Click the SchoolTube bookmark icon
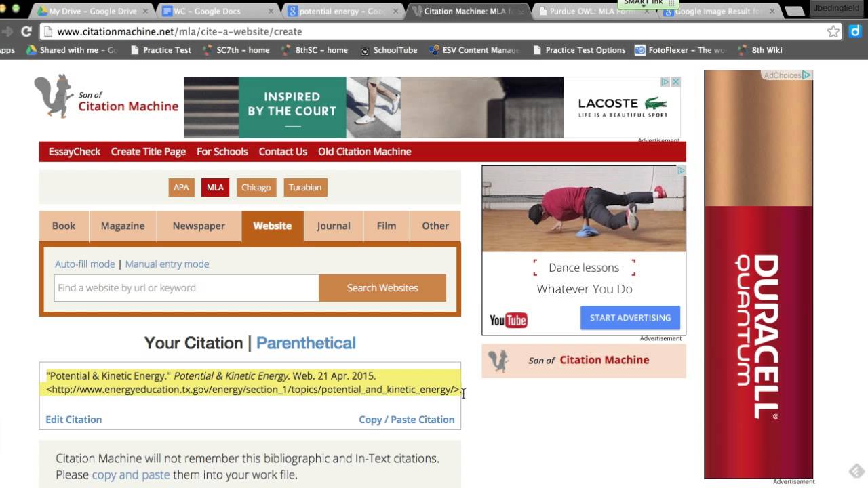This screenshot has height=488, width=868. (366, 50)
